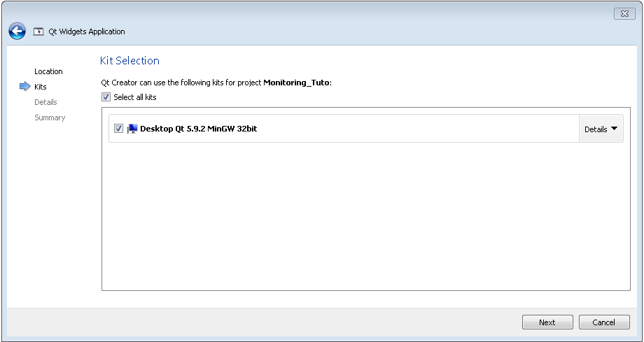Select Location step in wizard sidebar
This screenshot has width=644, height=342.
tap(48, 71)
